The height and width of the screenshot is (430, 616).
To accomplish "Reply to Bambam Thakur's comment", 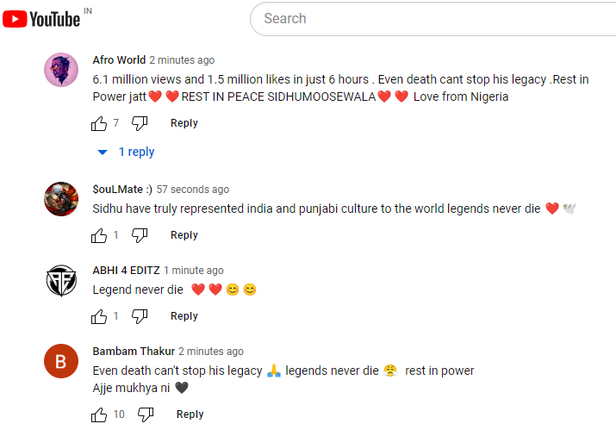I will click(x=190, y=414).
